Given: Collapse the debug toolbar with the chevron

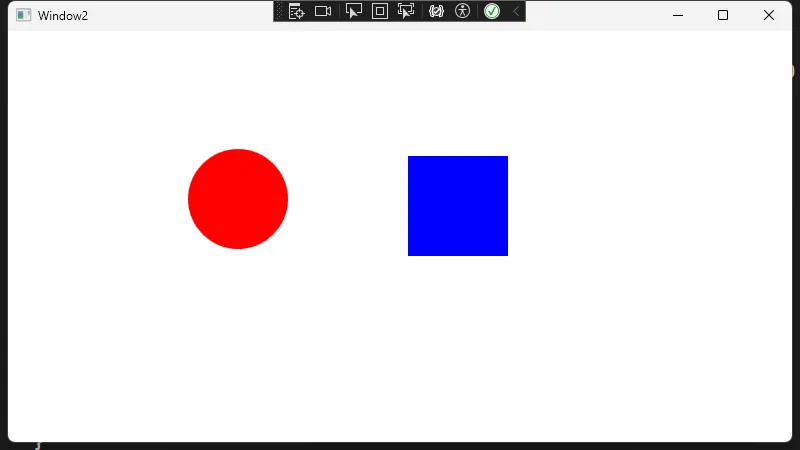Looking at the screenshot, I should tap(516, 11).
